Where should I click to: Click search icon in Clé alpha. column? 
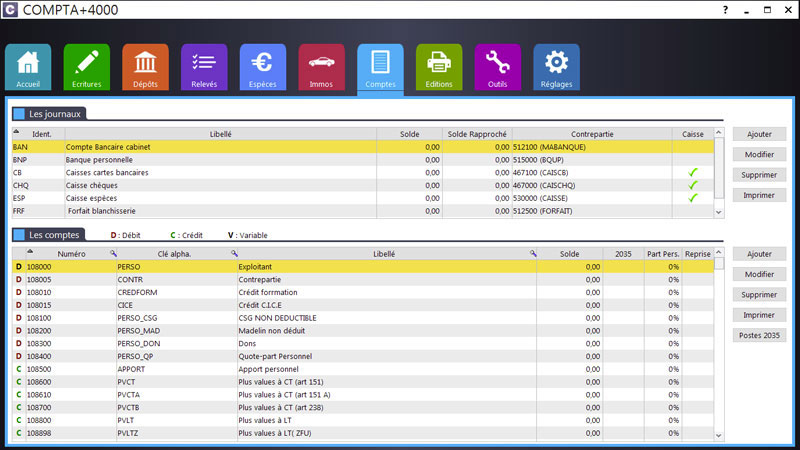[234, 254]
